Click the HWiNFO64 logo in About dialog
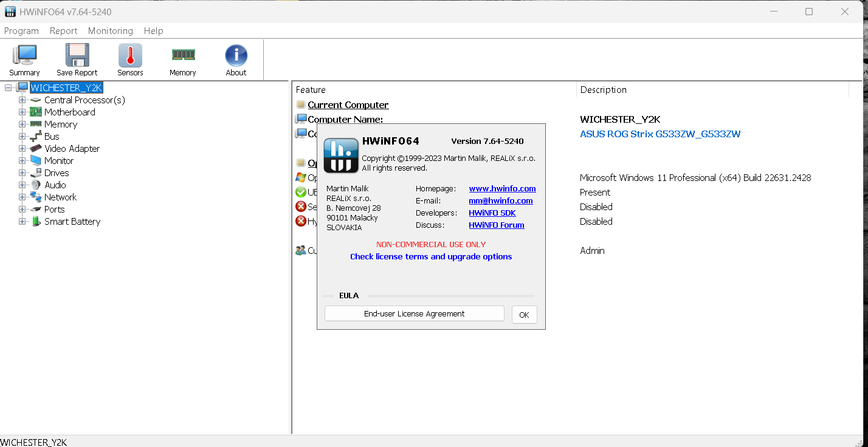The height and width of the screenshot is (447, 868). (341, 155)
